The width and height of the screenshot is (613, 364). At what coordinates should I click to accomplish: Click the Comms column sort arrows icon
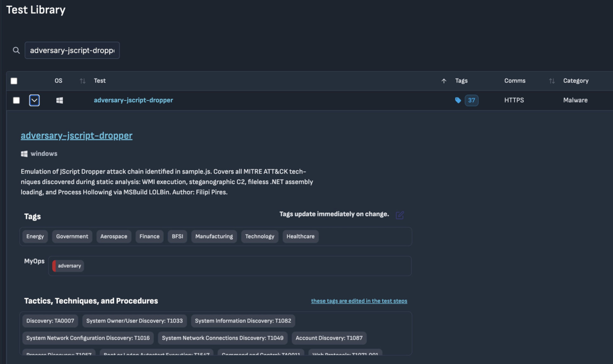click(x=552, y=81)
